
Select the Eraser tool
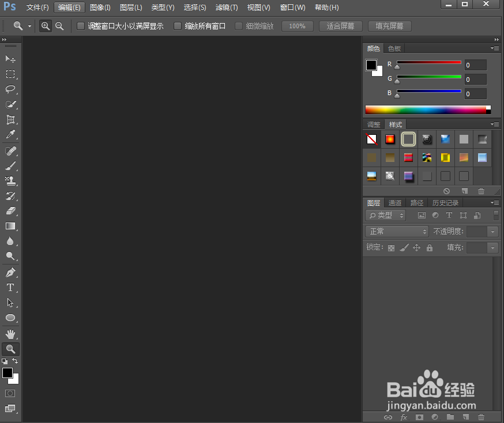(x=10, y=211)
